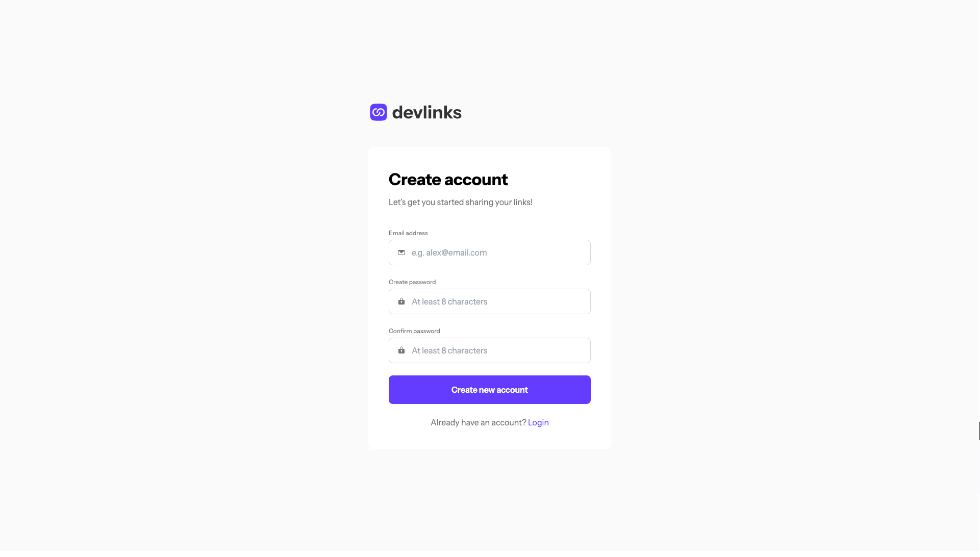Focus the Email address input field

click(x=490, y=252)
